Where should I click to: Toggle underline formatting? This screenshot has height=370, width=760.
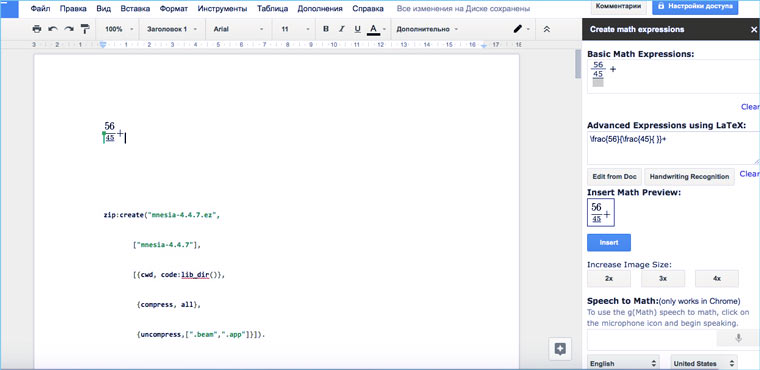click(357, 29)
